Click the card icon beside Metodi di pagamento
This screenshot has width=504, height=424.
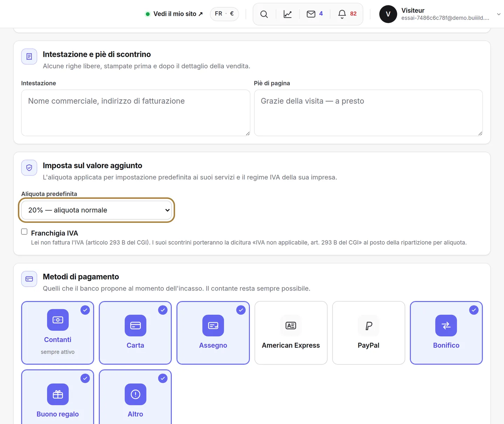click(x=29, y=279)
